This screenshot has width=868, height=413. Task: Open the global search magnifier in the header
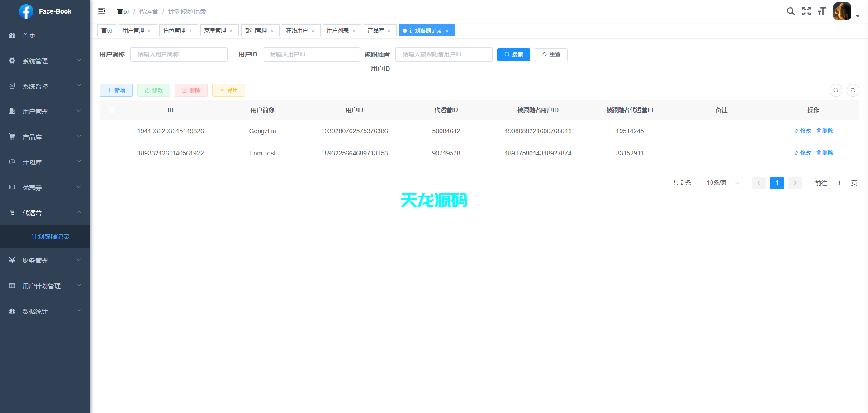coord(791,11)
